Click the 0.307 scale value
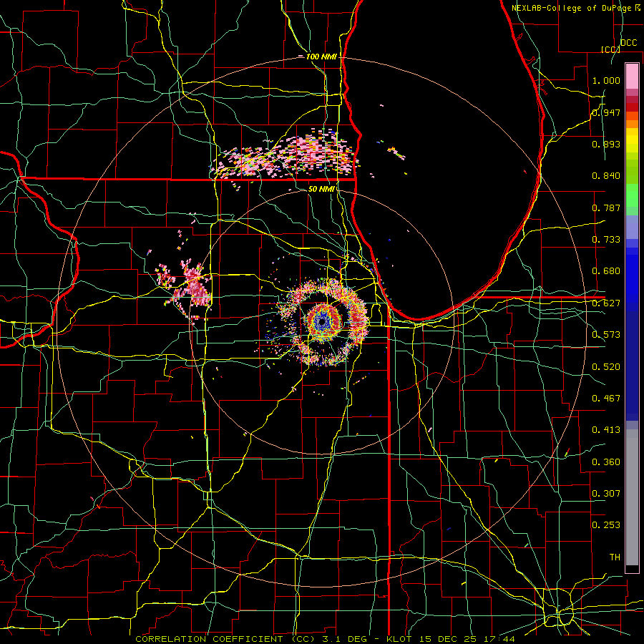Image resolution: width=644 pixels, height=644 pixels. pos(606,494)
